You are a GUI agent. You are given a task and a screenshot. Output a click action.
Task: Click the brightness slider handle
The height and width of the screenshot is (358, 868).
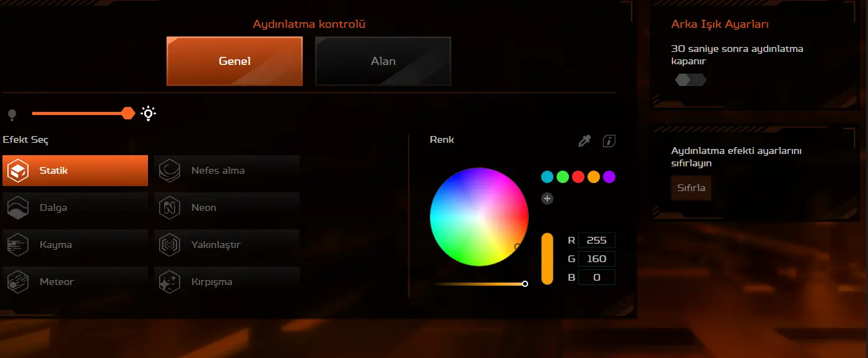tap(128, 113)
